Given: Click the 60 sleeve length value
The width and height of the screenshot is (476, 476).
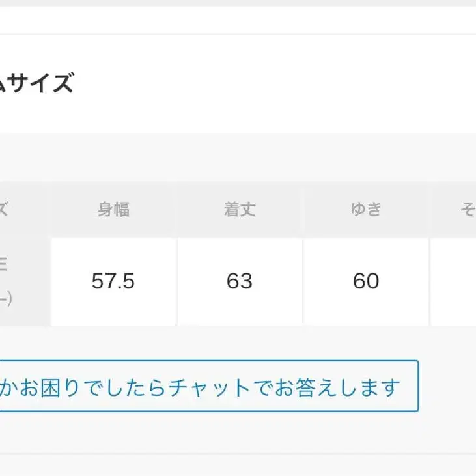Looking at the screenshot, I should click(x=365, y=281).
